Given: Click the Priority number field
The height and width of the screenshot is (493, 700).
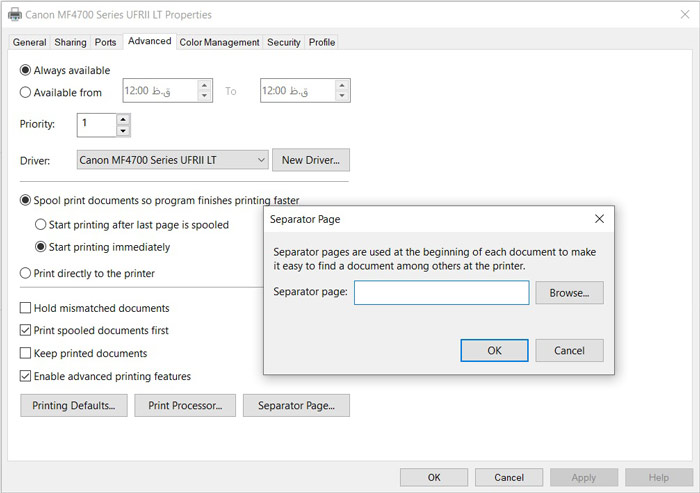Looking at the screenshot, I should point(97,125).
